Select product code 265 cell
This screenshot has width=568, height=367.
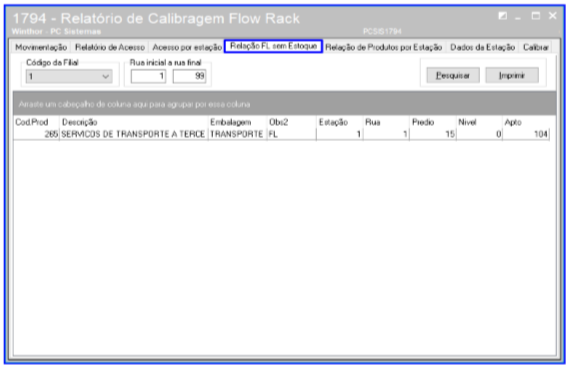pos(36,134)
